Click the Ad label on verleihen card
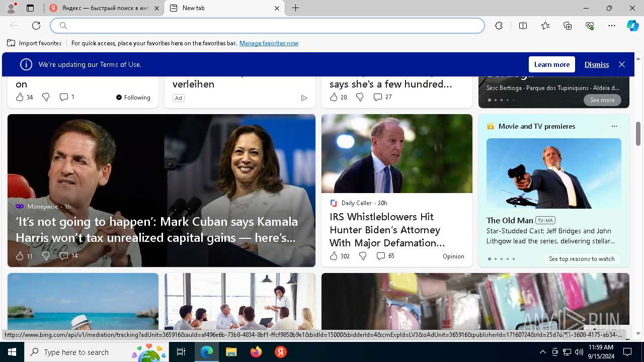Image resolution: width=644 pixels, height=362 pixels. point(178,98)
